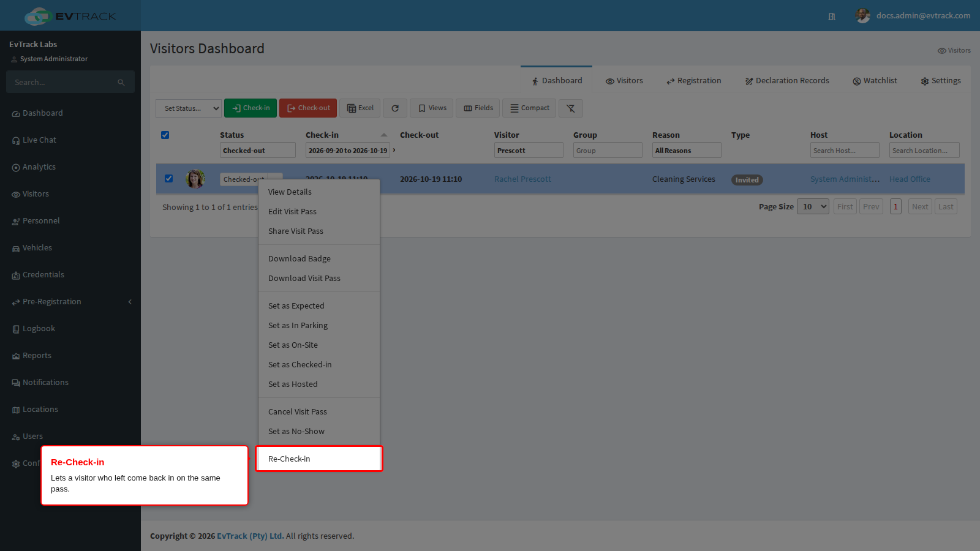The height and width of the screenshot is (551, 980).
Task: Click the user avatar in header
Action: 863,16
